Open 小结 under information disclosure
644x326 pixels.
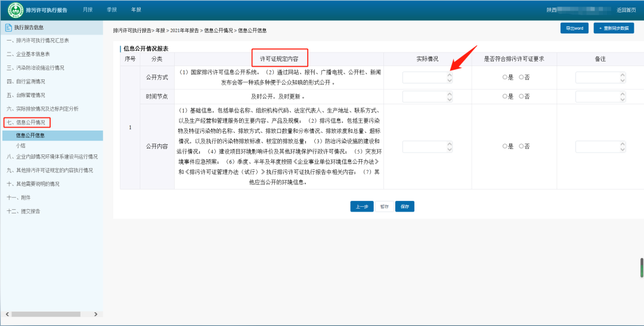21,145
